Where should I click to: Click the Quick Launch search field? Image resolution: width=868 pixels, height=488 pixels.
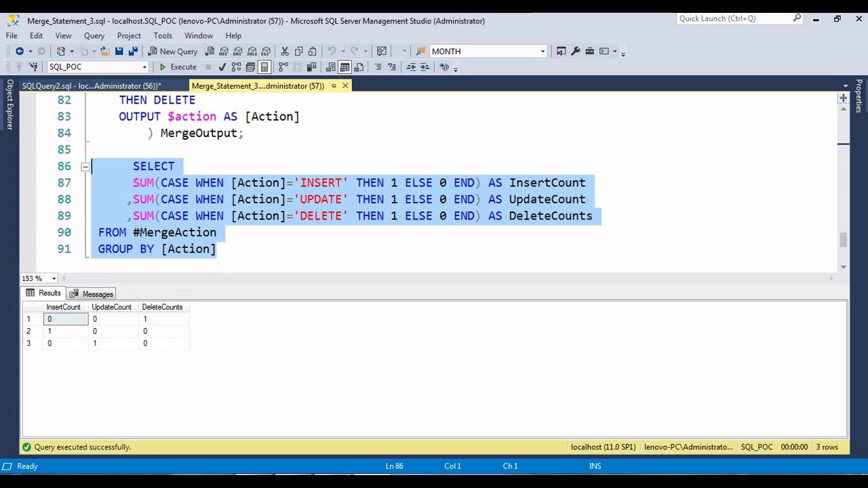click(x=736, y=18)
